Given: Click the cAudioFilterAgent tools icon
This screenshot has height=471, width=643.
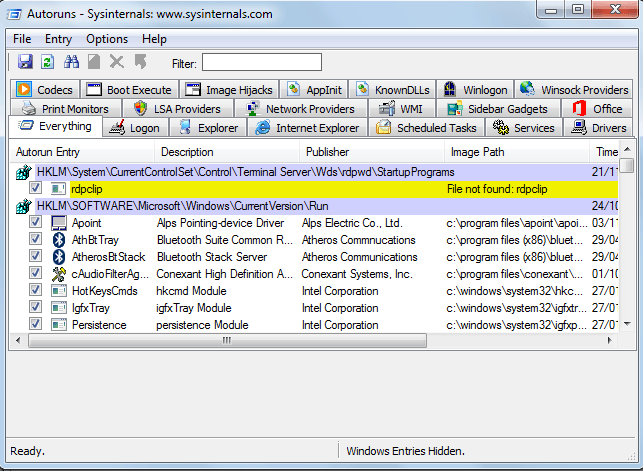Looking at the screenshot, I should click(59, 274).
